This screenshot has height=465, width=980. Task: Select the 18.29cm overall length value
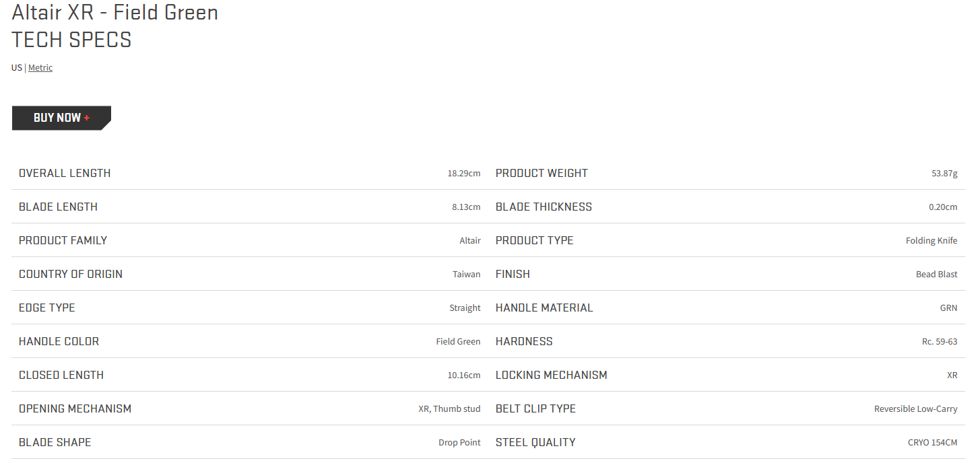pos(464,173)
